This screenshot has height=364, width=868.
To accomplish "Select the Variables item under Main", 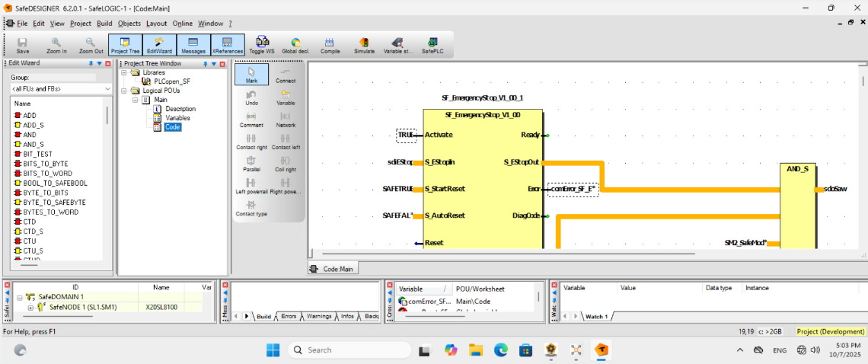I will click(x=177, y=118).
